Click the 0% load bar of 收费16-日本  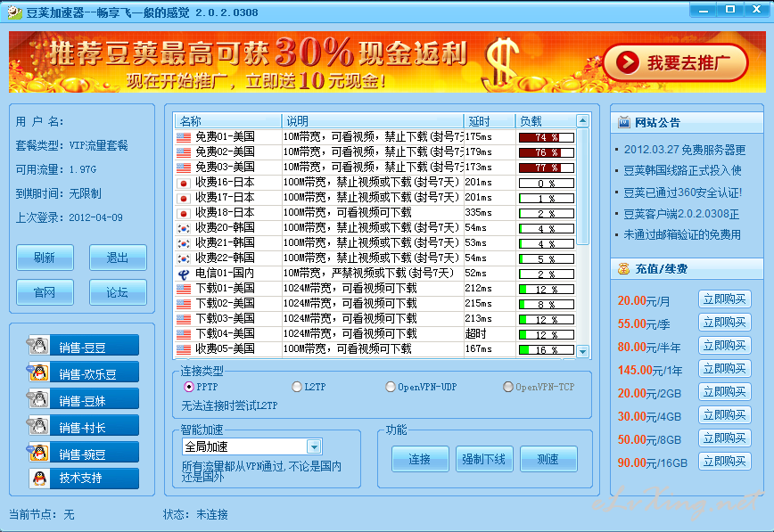547,184
